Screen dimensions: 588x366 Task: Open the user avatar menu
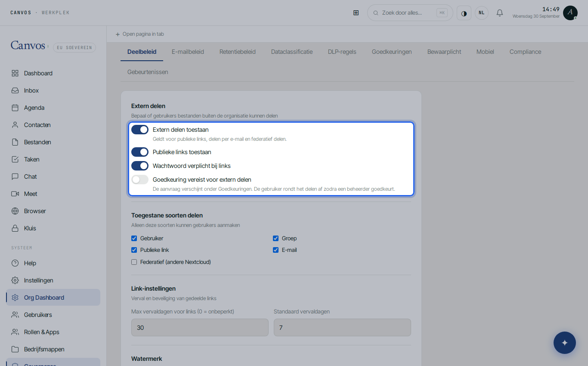pos(570,13)
